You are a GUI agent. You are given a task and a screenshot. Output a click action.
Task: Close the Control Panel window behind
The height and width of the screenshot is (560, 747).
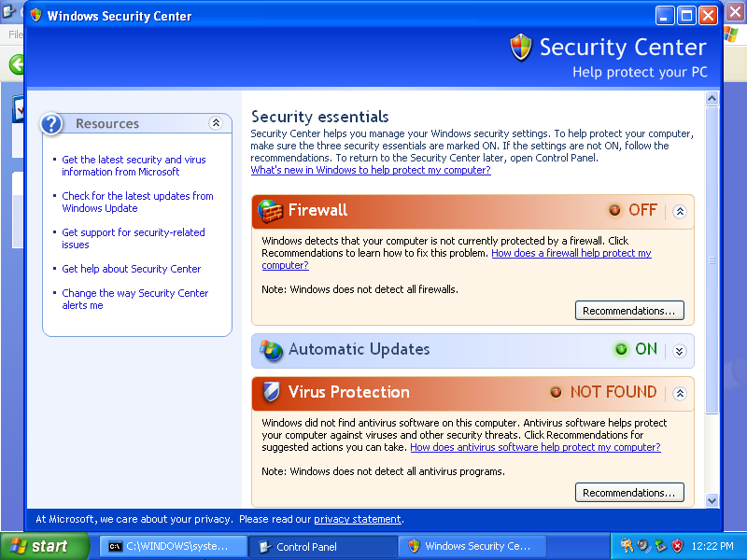pyautogui.click(x=736, y=12)
